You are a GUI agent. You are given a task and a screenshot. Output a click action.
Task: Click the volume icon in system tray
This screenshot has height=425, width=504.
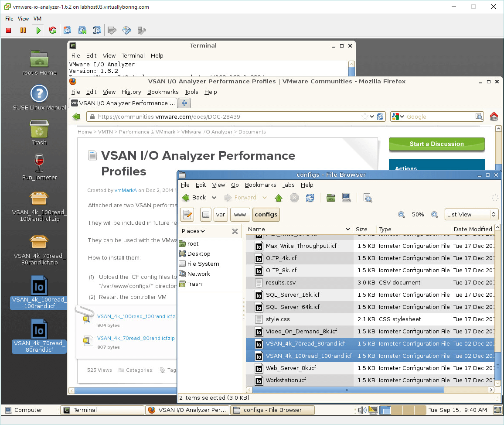tap(362, 410)
